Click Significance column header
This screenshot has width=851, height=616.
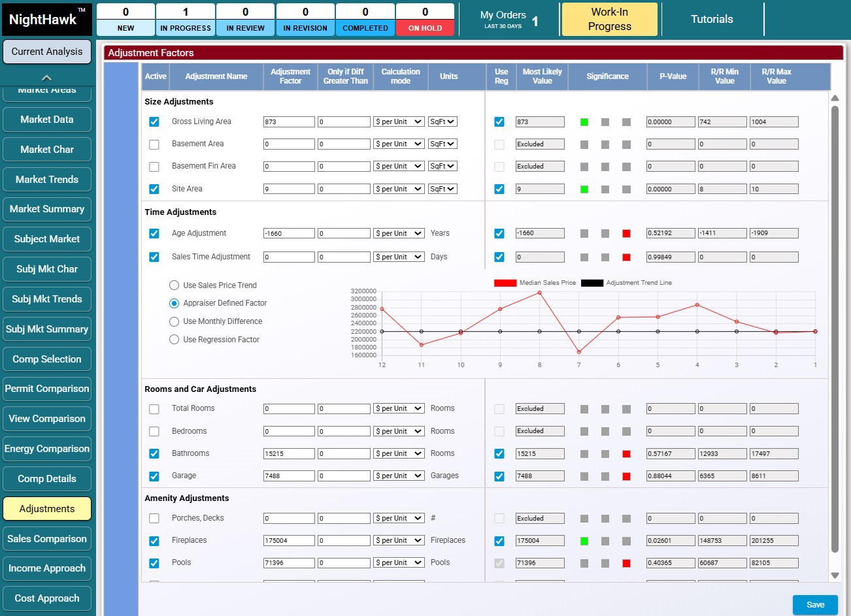[x=607, y=76]
